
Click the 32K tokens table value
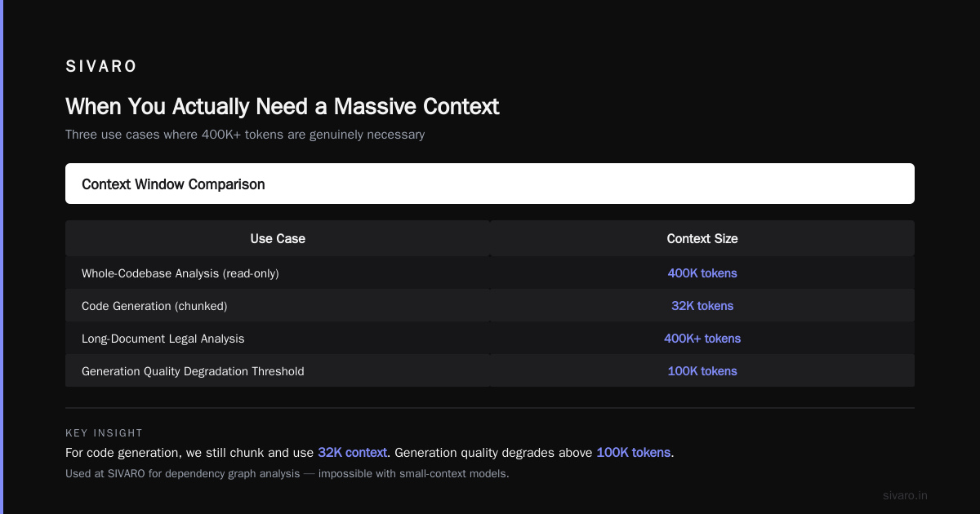click(x=702, y=306)
